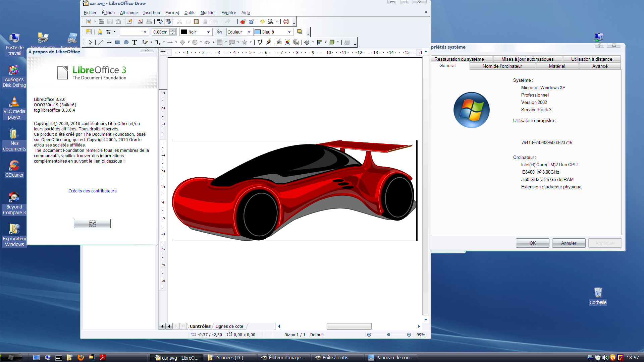Activate the Text tool
This screenshot has width=644, height=362.
[135, 42]
